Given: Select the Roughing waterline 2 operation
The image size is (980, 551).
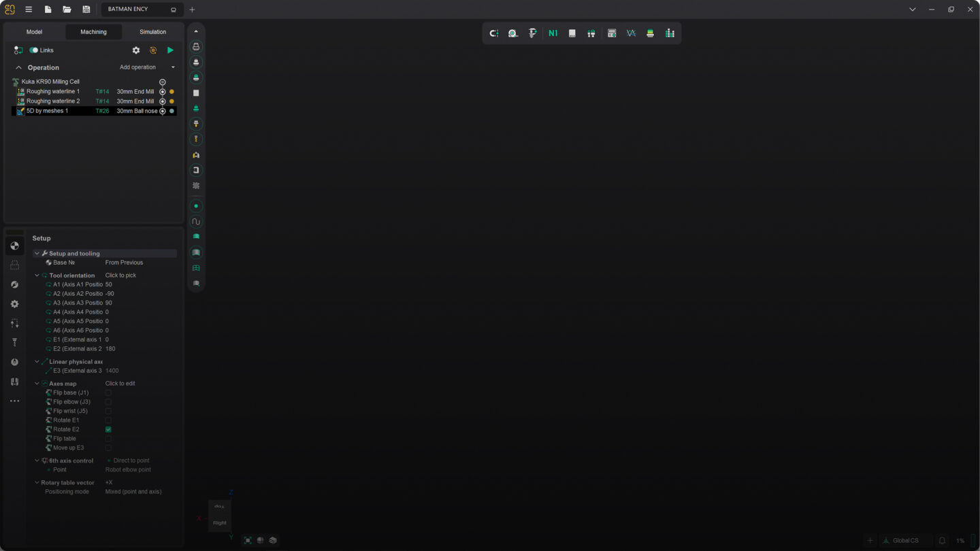Looking at the screenshot, I should [x=53, y=101].
